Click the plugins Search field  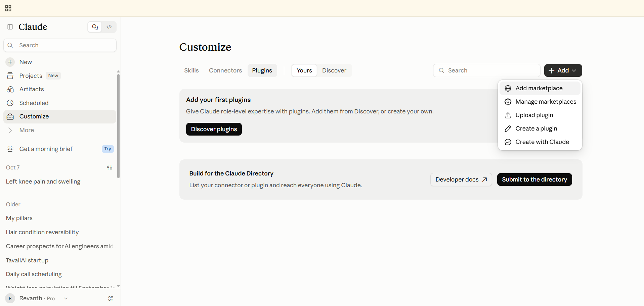[486, 70]
